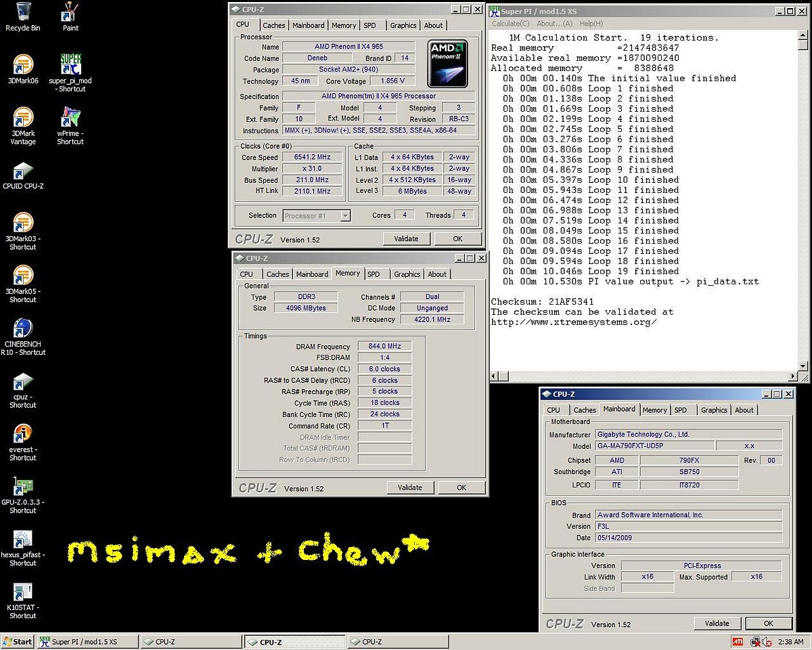Click the BIOS date 05/14/2009

click(689, 538)
